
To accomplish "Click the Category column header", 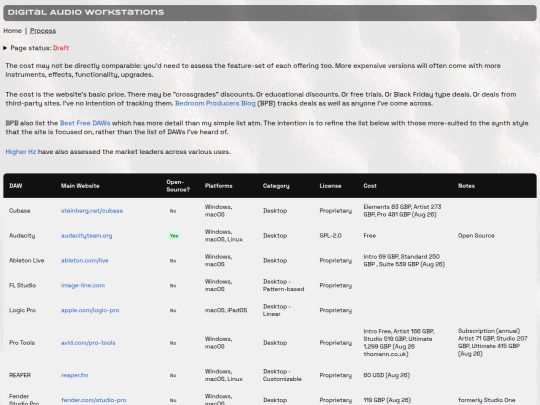I will pyautogui.click(x=276, y=186).
